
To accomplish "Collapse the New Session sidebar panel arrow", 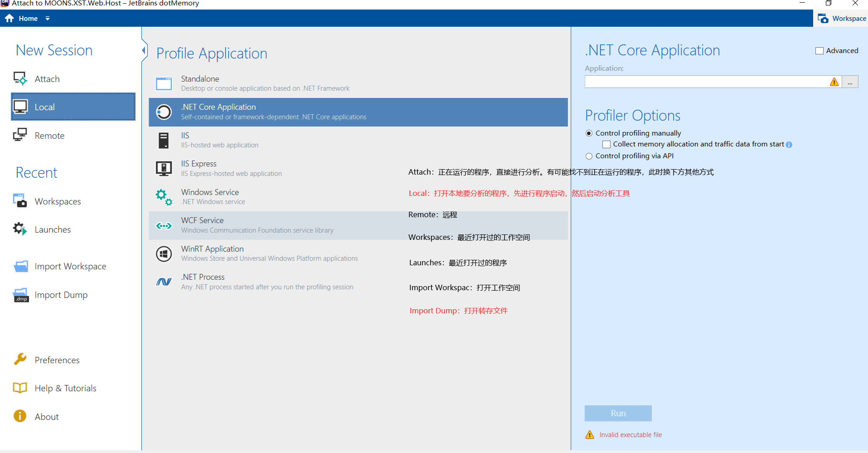I will (144, 50).
